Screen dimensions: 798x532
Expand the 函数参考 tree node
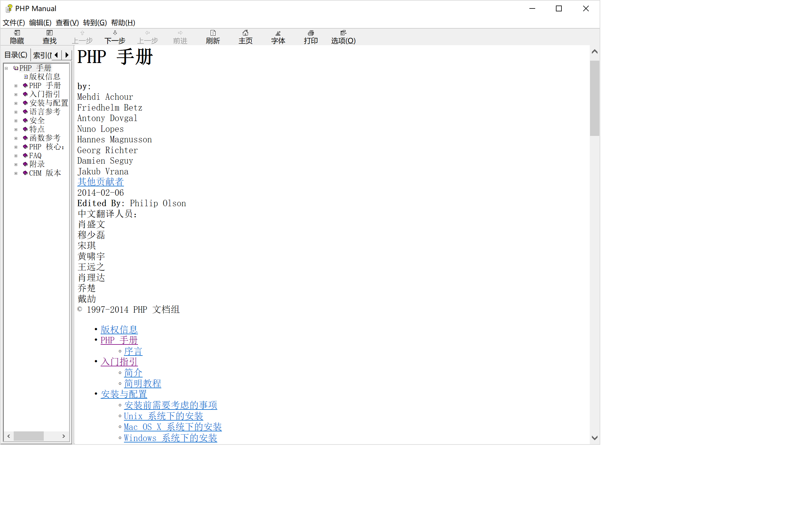pyautogui.click(x=16, y=139)
